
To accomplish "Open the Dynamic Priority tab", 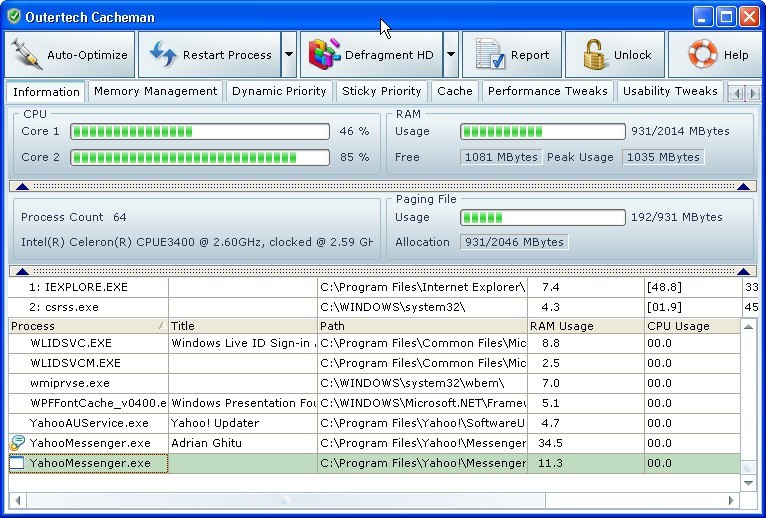I will pyautogui.click(x=279, y=91).
